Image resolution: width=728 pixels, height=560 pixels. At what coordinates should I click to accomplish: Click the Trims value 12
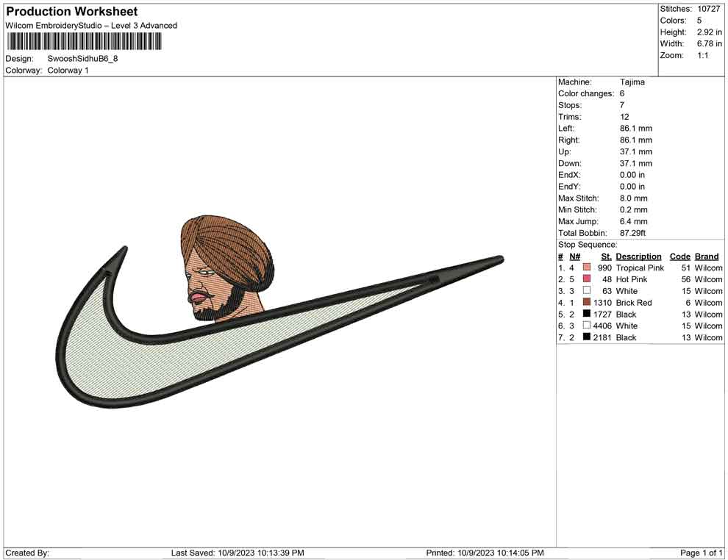click(x=624, y=117)
